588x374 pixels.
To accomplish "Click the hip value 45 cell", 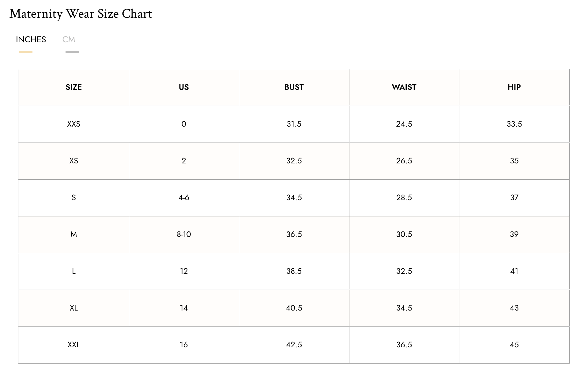I will [x=514, y=345].
